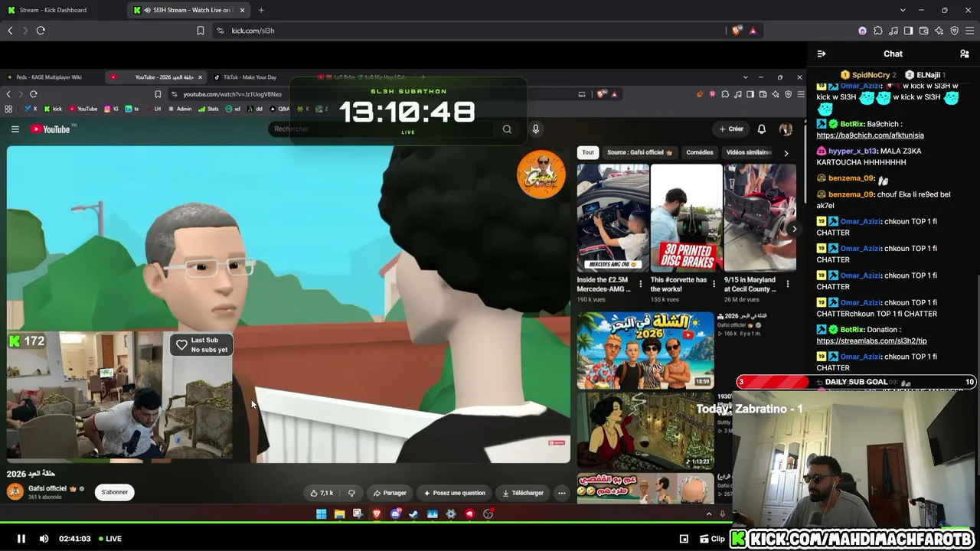Image resolution: width=980 pixels, height=551 pixels.
Task: Open YouTube notifications bell
Action: point(762,129)
